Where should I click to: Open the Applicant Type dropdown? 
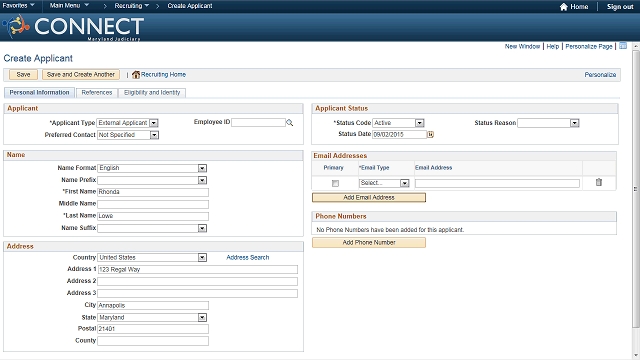tap(153, 123)
